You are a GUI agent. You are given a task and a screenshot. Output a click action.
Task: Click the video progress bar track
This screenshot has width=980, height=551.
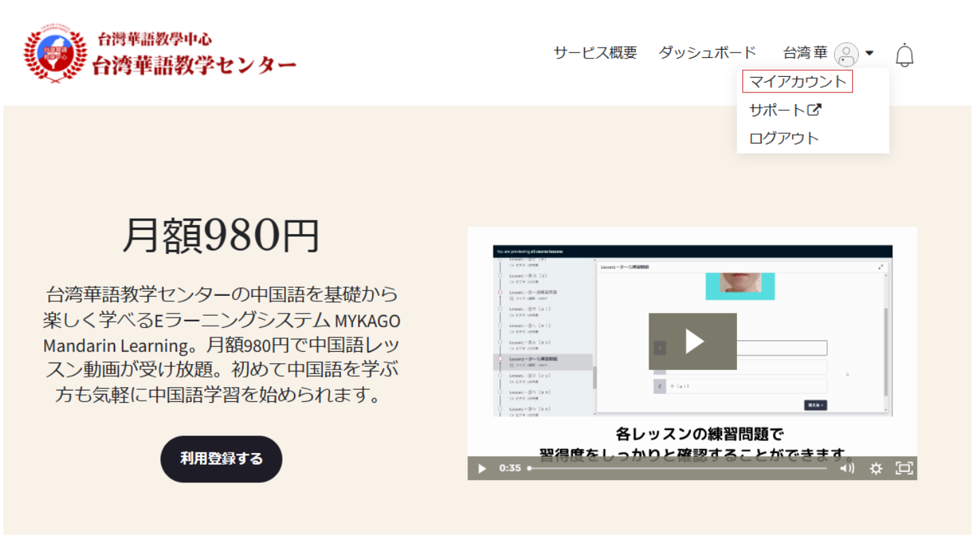(x=677, y=468)
